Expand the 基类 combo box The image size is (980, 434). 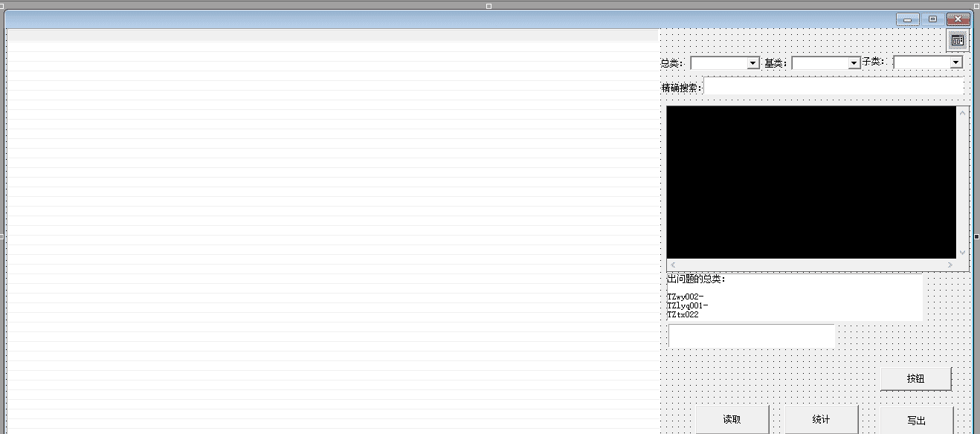(x=854, y=64)
